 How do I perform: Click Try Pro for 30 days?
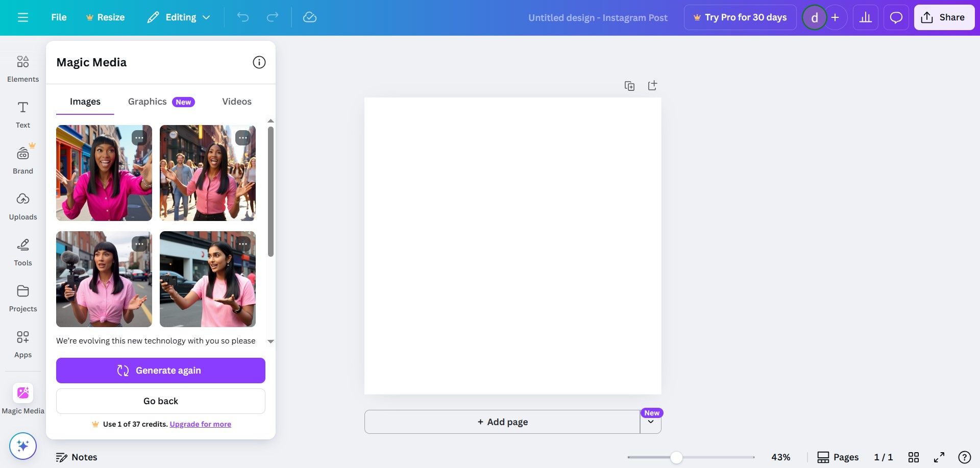pyautogui.click(x=740, y=17)
